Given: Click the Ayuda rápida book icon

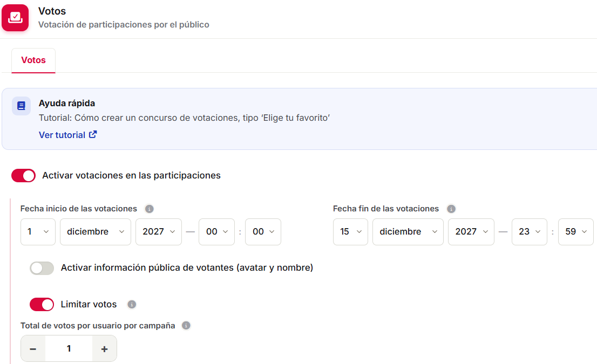Looking at the screenshot, I should tap(22, 106).
